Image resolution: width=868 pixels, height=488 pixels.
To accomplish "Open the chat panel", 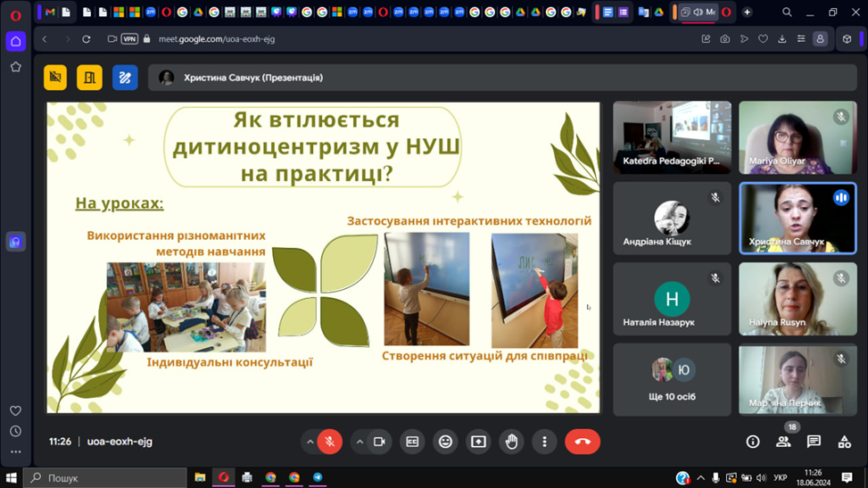I will 814,442.
